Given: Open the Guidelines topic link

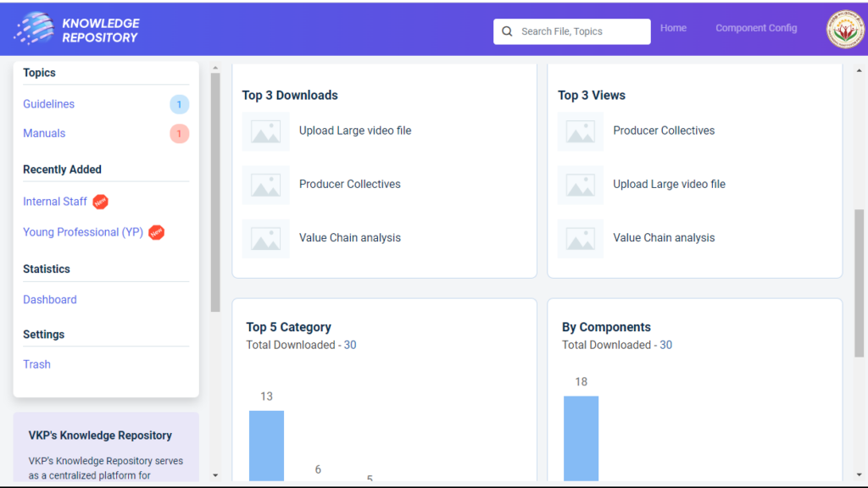Looking at the screenshot, I should [x=48, y=104].
